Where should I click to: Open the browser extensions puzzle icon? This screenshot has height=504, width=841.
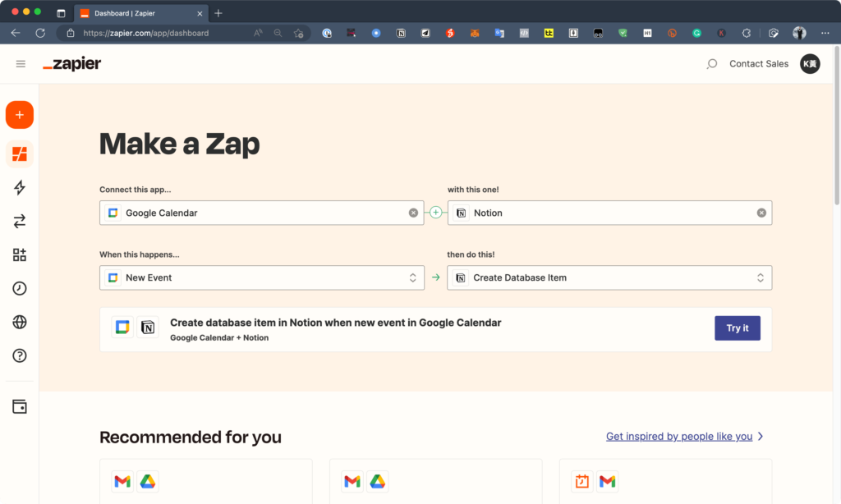[746, 33]
